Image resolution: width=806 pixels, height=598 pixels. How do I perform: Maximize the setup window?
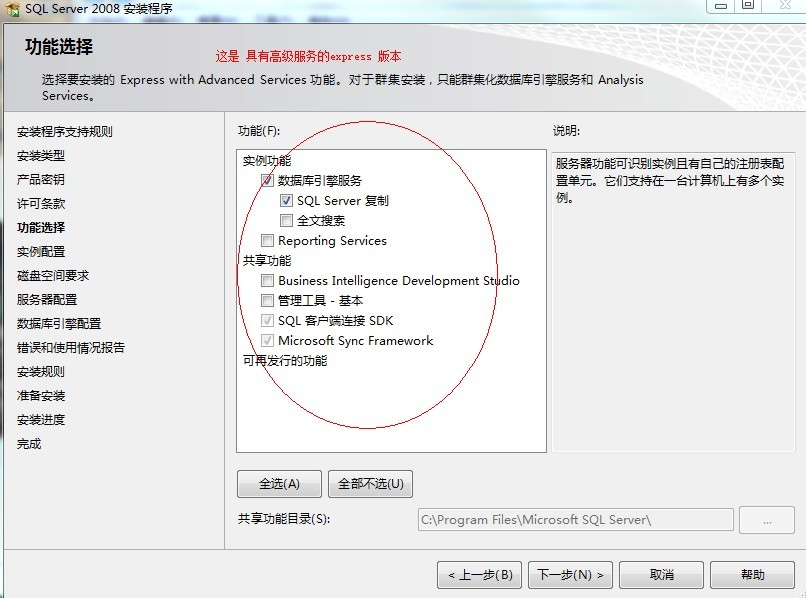(x=748, y=6)
